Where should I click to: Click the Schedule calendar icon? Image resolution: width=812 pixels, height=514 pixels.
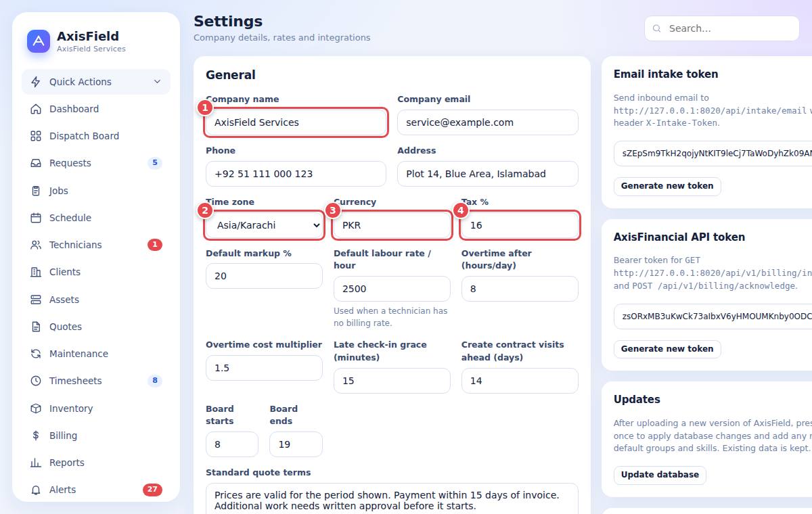(36, 218)
